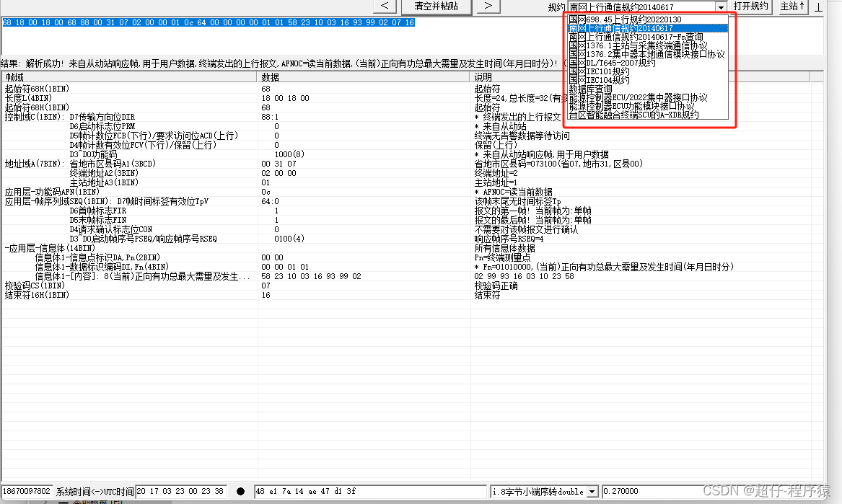Select the D5帧计数位FCB/要求访问位ACD row
842x504 pixels.
click(x=413, y=136)
